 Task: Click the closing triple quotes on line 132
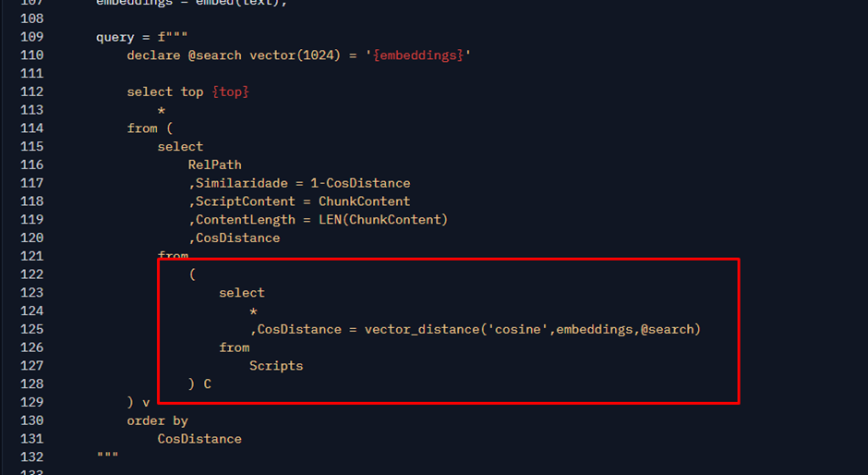[x=108, y=457]
